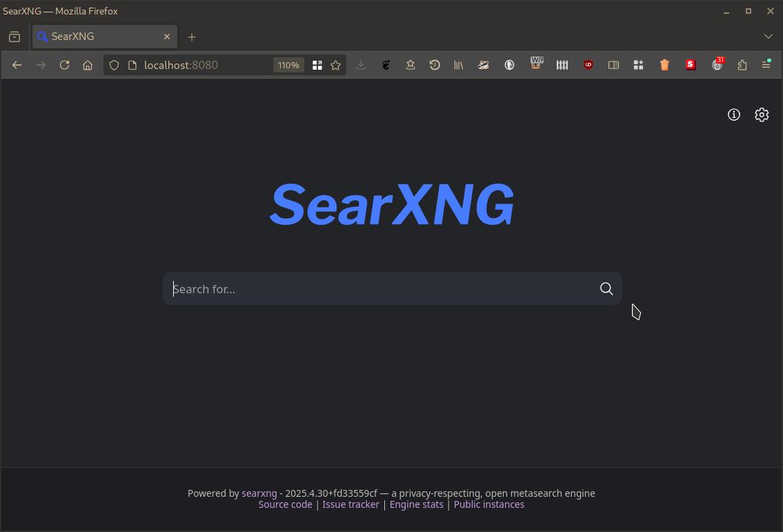The width and height of the screenshot is (783, 532).
Task: Reset the 110% zoom level indicator
Action: click(x=288, y=65)
